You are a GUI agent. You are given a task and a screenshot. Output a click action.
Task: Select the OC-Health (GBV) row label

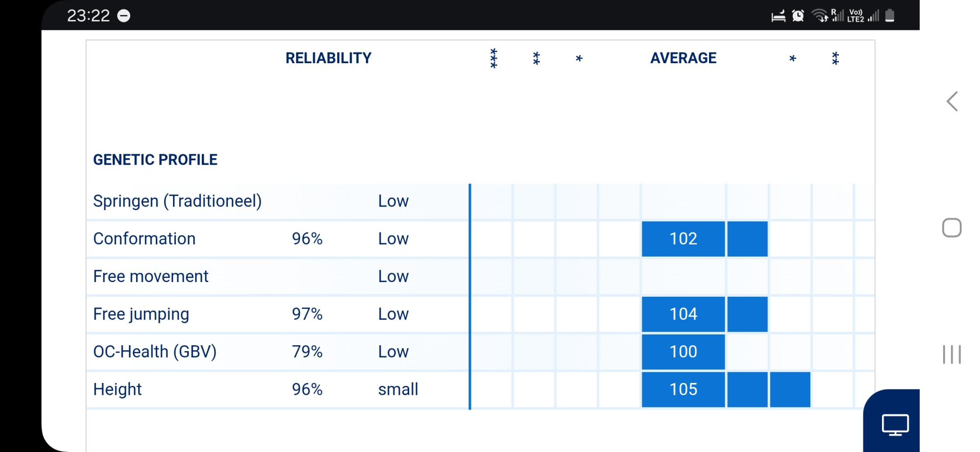click(155, 352)
